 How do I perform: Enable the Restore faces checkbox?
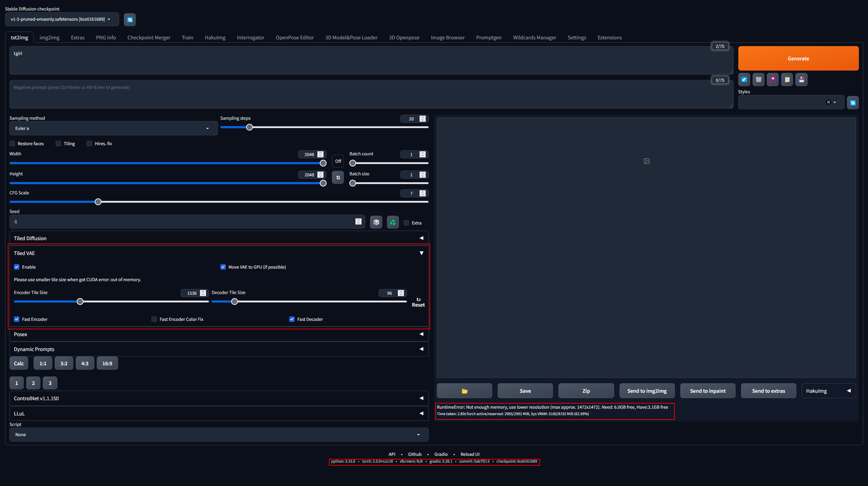click(x=12, y=143)
